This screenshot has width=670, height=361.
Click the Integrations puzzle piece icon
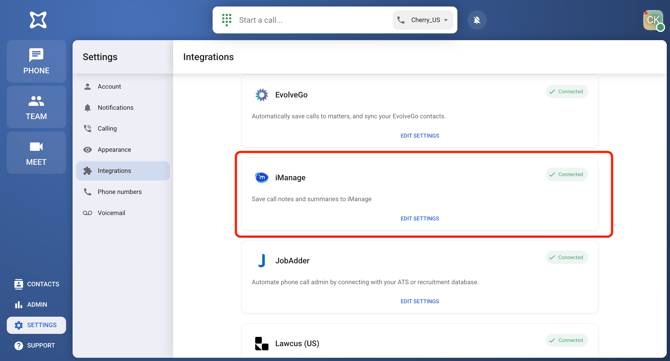pyautogui.click(x=88, y=170)
